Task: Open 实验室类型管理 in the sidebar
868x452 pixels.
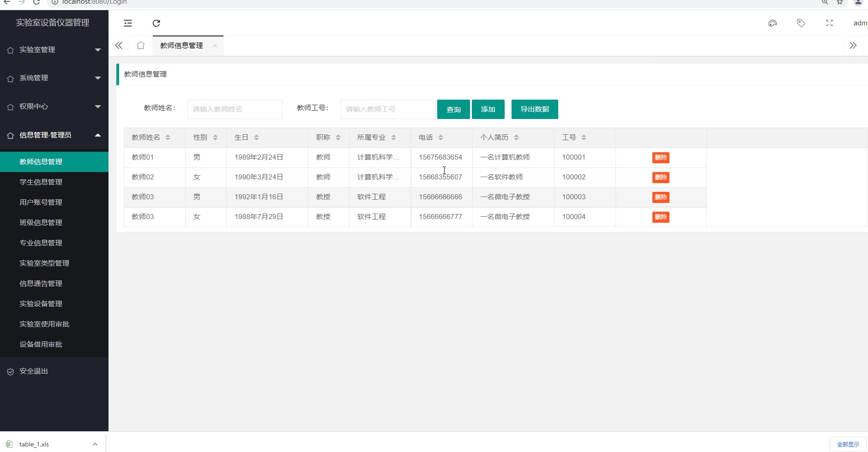Action: click(54, 263)
